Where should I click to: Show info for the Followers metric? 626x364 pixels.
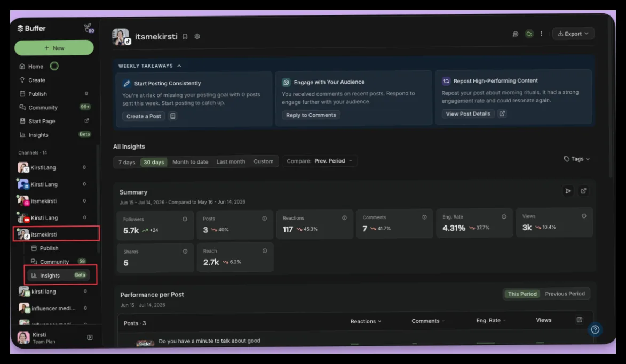coord(185,219)
